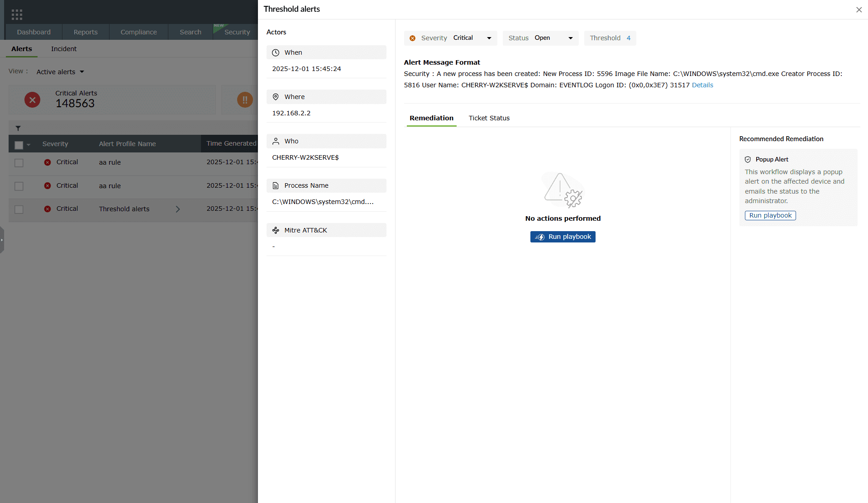The width and height of the screenshot is (868, 503).
Task: Click the IP address 192.168.2.2
Action: click(x=291, y=113)
